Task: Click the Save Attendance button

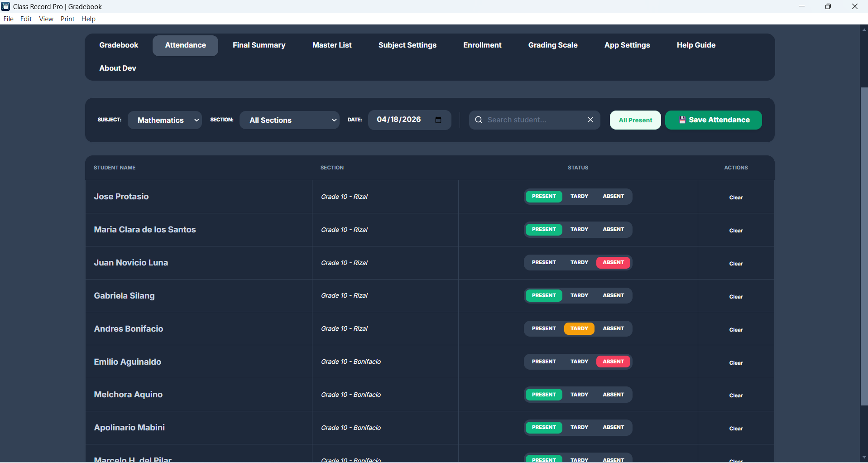Action: [713, 120]
